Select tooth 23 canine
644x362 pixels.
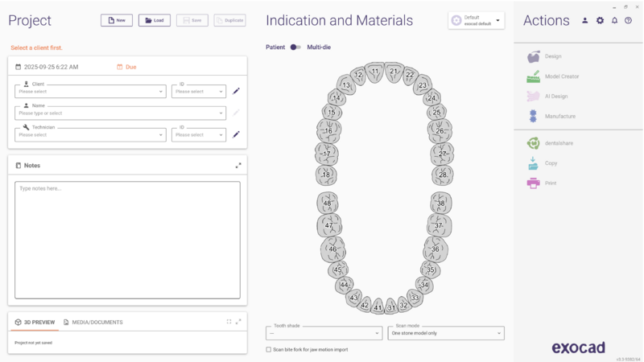pyautogui.click(x=422, y=85)
